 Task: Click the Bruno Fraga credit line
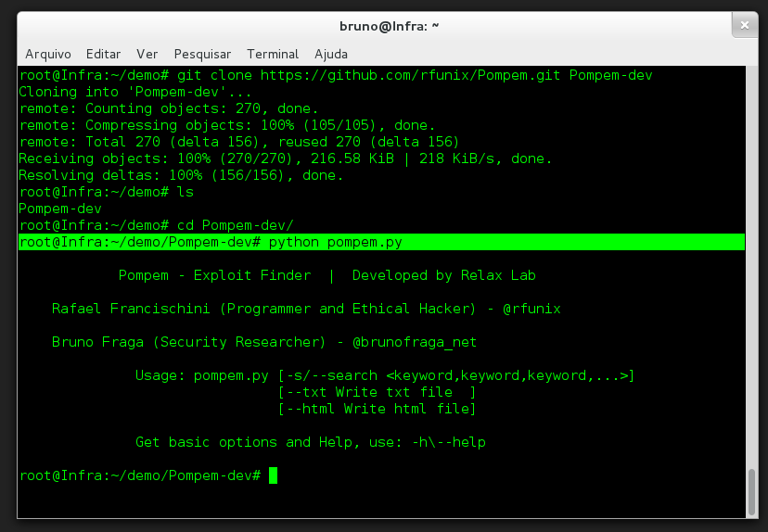pyautogui.click(x=264, y=342)
